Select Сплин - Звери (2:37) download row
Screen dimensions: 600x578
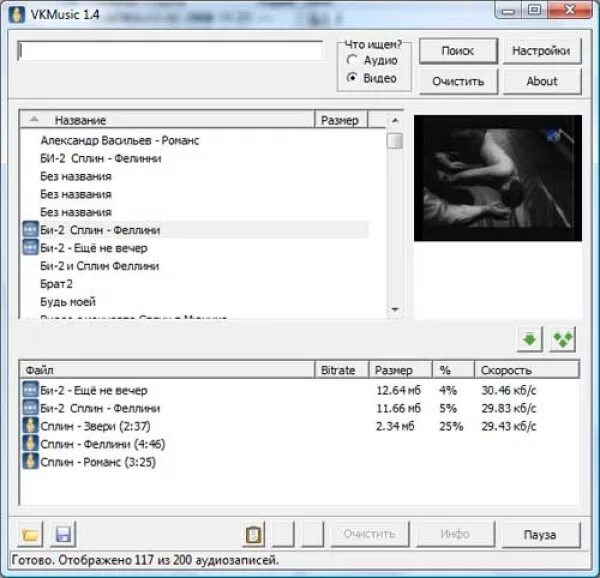pos(300,426)
